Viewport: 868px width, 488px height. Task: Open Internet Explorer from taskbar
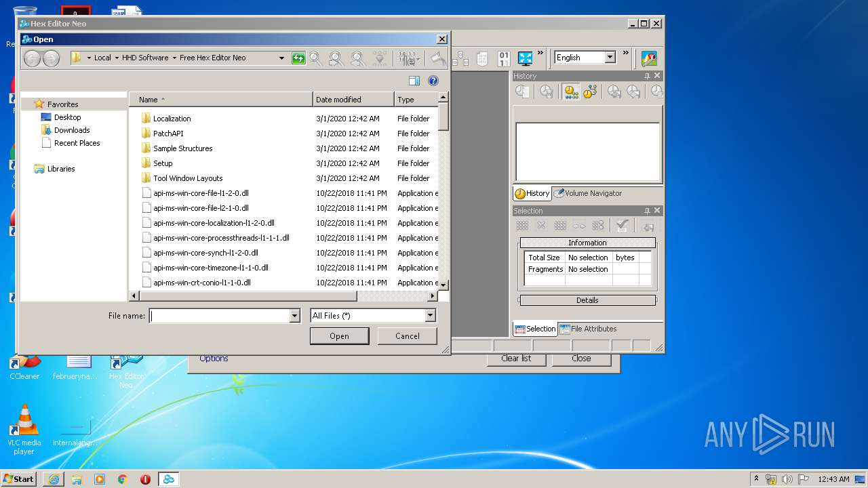54,479
